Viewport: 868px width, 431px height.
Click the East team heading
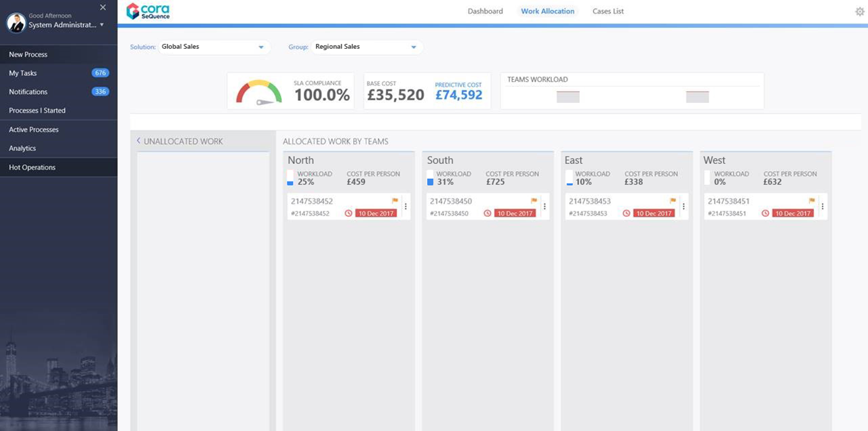[x=574, y=161]
